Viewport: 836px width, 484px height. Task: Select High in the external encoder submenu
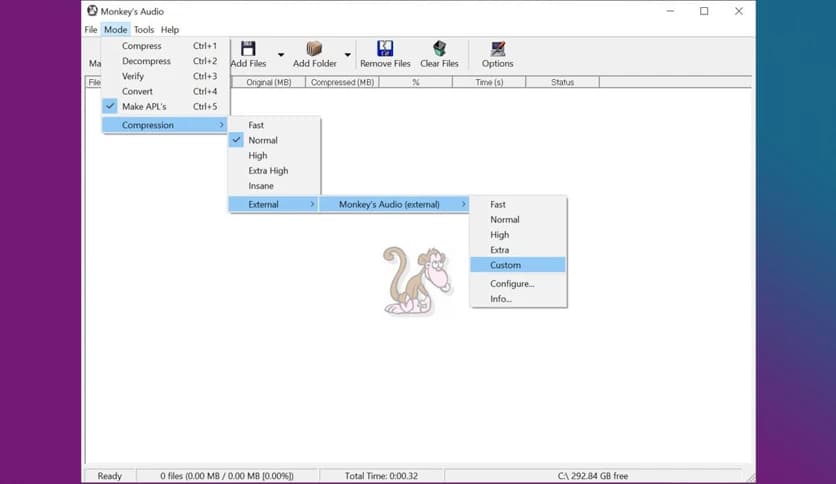point(518,235)
